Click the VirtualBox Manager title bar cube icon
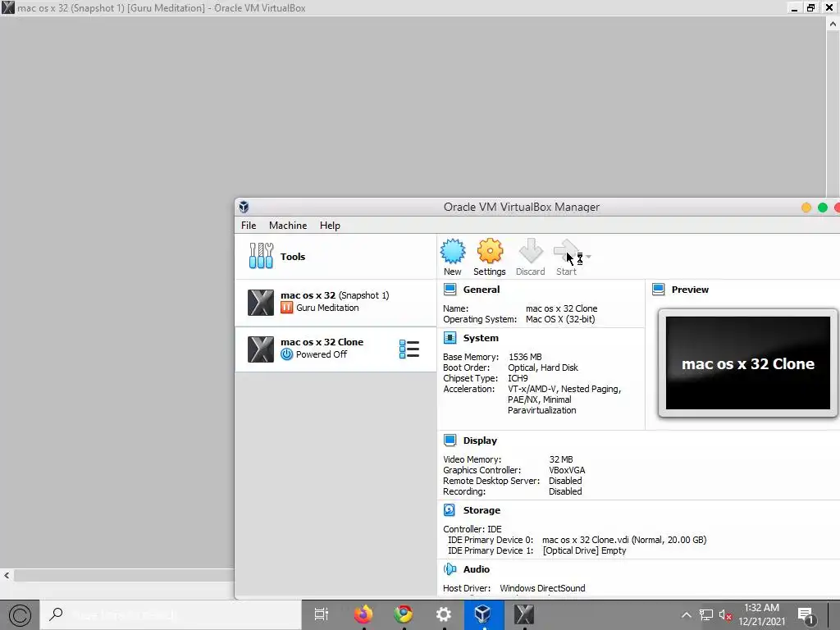Viewport: 840px width, 630px height. coord(244,207)
